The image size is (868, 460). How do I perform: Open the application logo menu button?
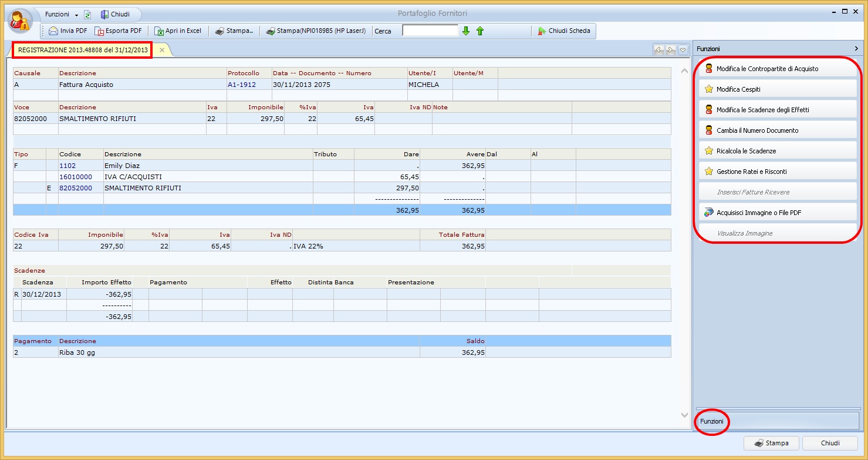pos(20,21)
